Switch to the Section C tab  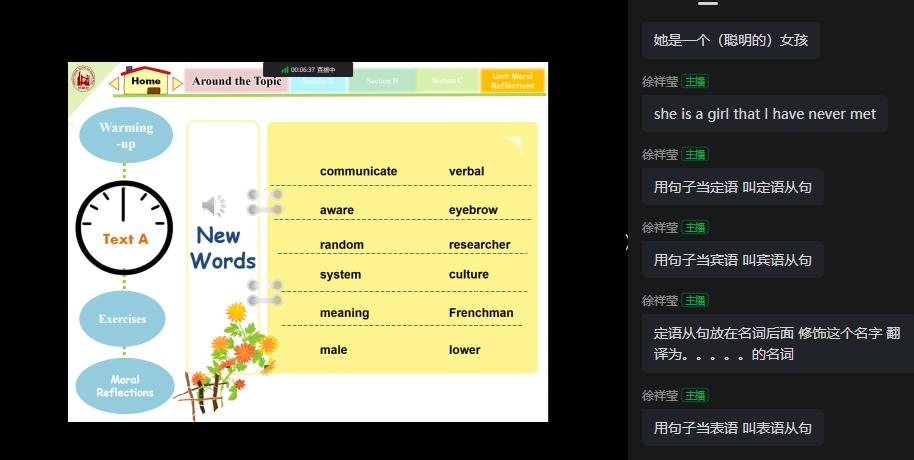[x=446, y=81]
